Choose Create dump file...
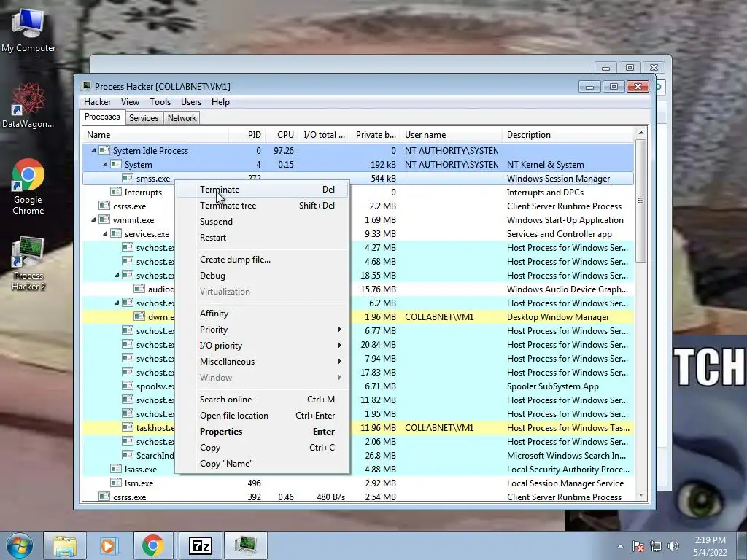747x560 pixels. [263, 260]
